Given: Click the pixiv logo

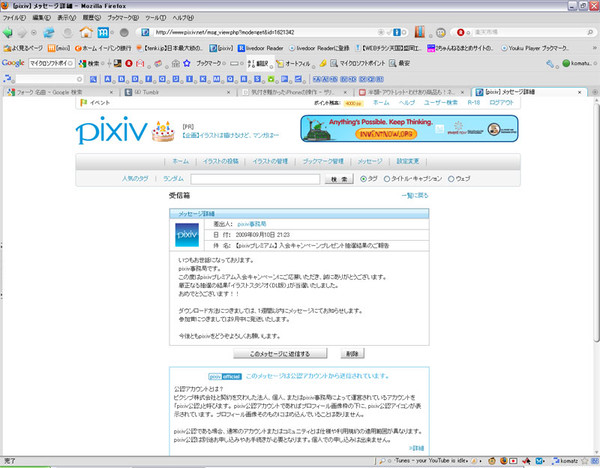Looking at the screenshot, I should [112, 130].
